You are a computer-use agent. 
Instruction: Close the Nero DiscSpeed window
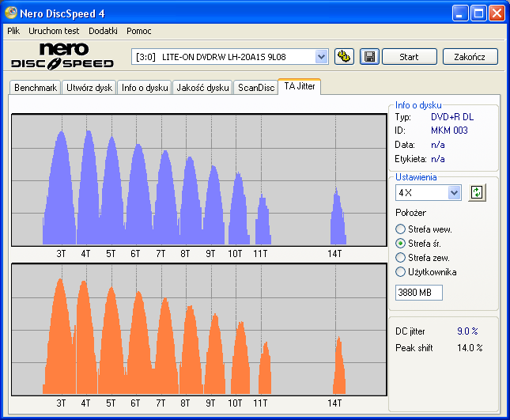point(497,13)
